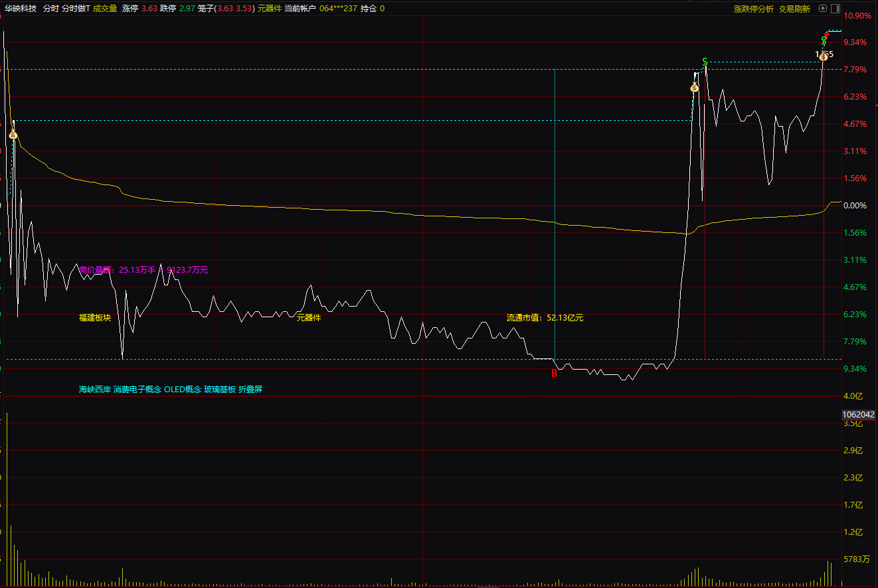Click the red 3.11% axis label
This screenshot has width=878, height=588.
pyautogui.click(x=855, y=151)
